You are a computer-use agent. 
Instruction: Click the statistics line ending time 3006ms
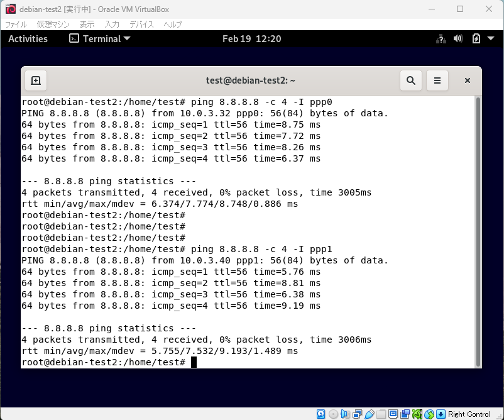coord(197,340)
